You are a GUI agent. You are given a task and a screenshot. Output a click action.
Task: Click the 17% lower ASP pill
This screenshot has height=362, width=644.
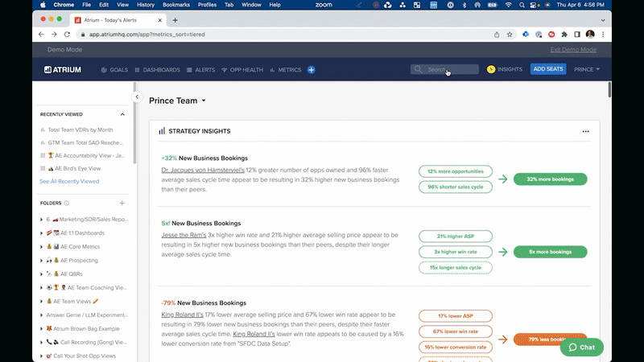coord(456,316)
